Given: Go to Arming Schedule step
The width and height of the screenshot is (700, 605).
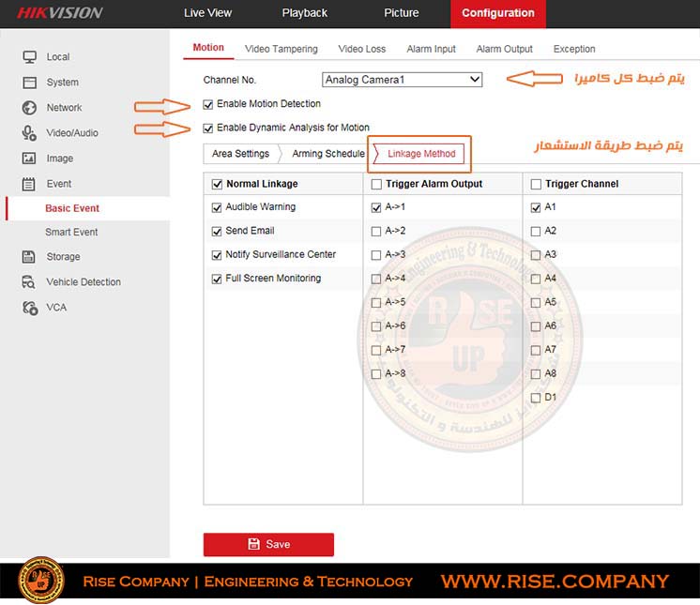Looking at the screenshot, I should (328, 154).
